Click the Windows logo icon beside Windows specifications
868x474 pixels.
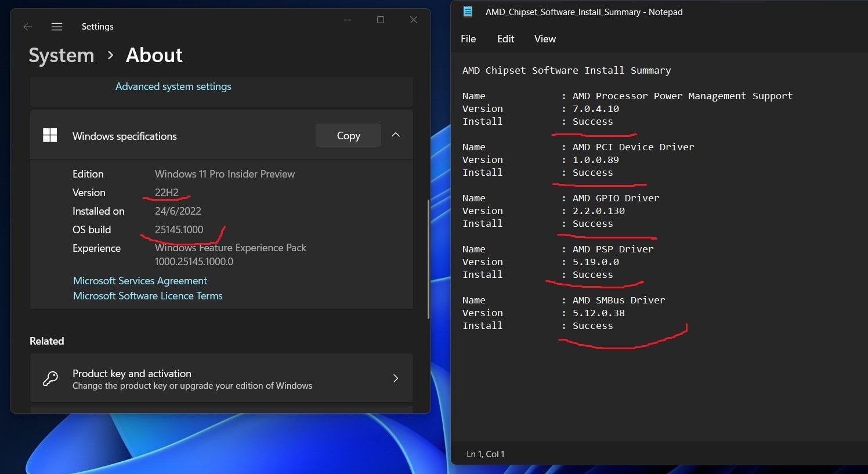pos(50,135)
